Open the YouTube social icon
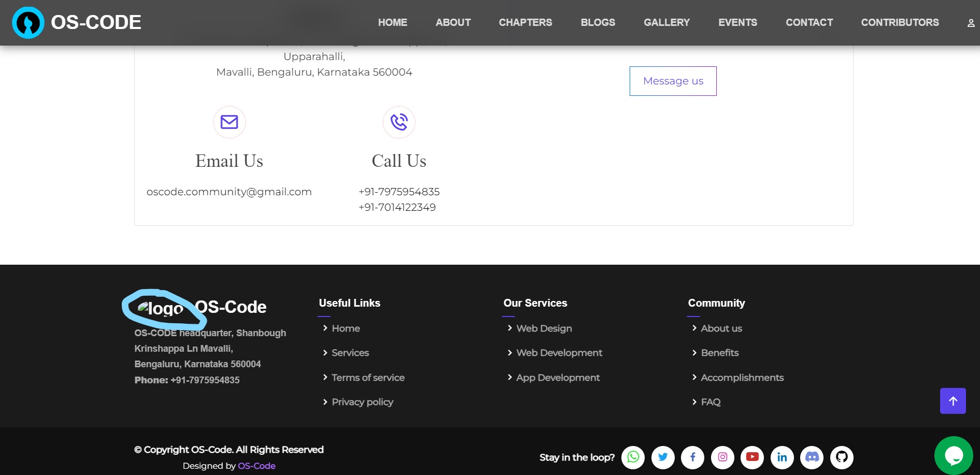The width and height of the screenshot is (980, 475). pos(752,457)
